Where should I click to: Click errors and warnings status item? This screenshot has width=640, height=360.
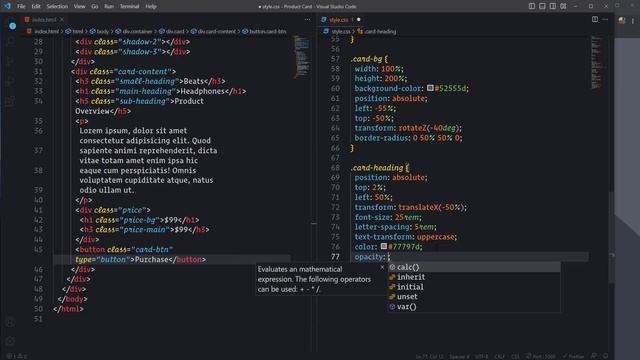click(x=17, y=356)
